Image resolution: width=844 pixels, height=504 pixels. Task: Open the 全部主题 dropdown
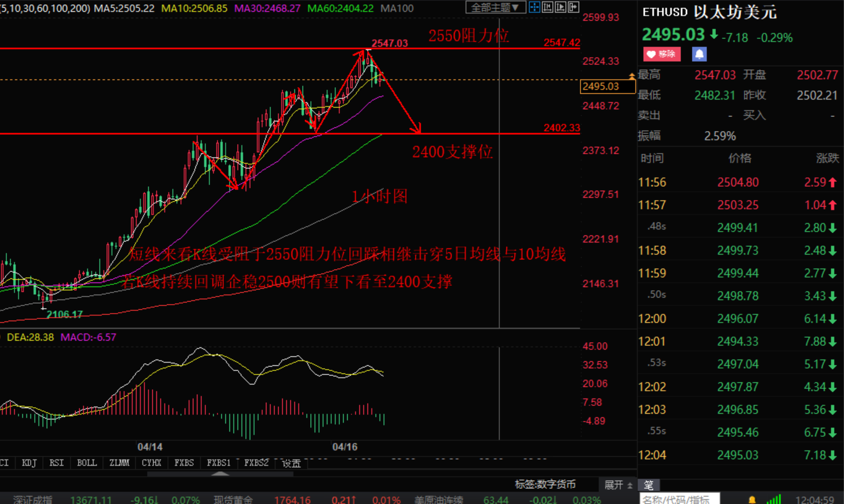[495, 7]
